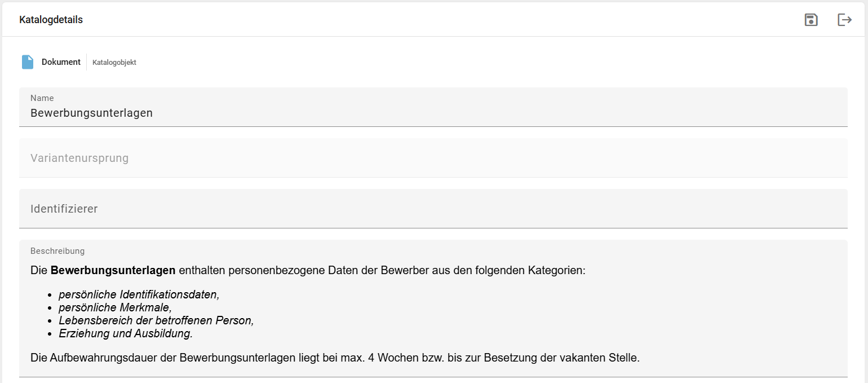Click the exit/logout icon in toolbar
This screenshot has height=383, width=868.
[x=845, y=19]
